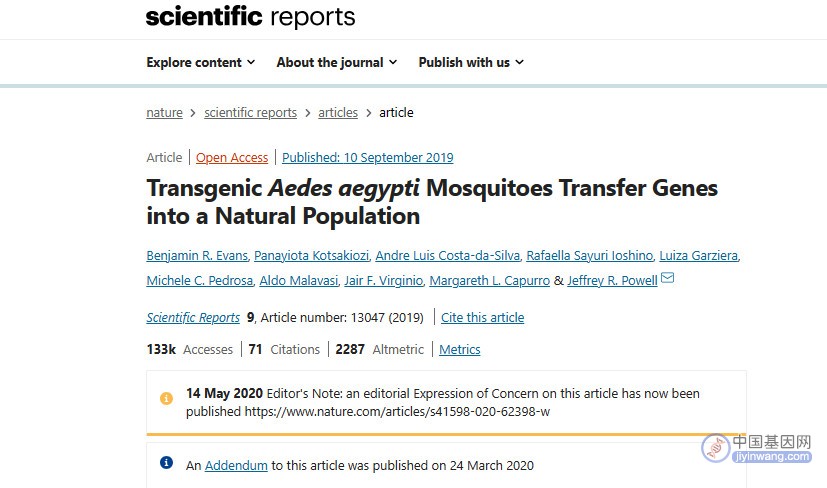The image size is (827, 488).
Task: Click the orange info icon beside Editor's Note
Action: pyautogui.click(x=166, y=398)
